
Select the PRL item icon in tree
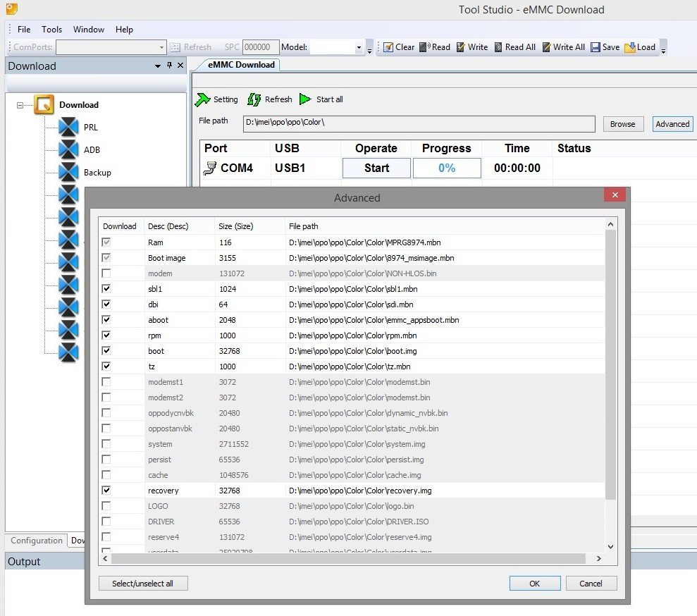[x=68, y=128]
